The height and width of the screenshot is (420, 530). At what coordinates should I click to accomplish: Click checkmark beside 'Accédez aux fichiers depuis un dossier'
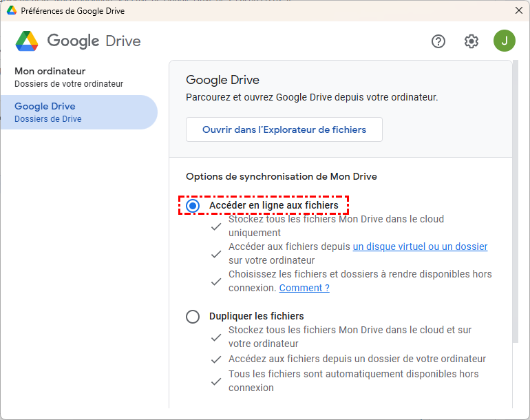tap(217, 359)
